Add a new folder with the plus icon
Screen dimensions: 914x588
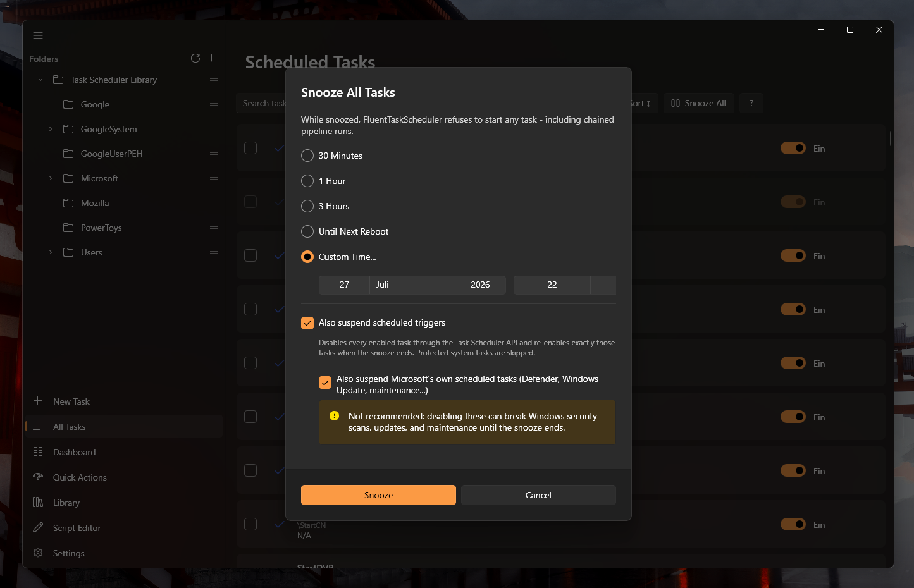(212, 58)
